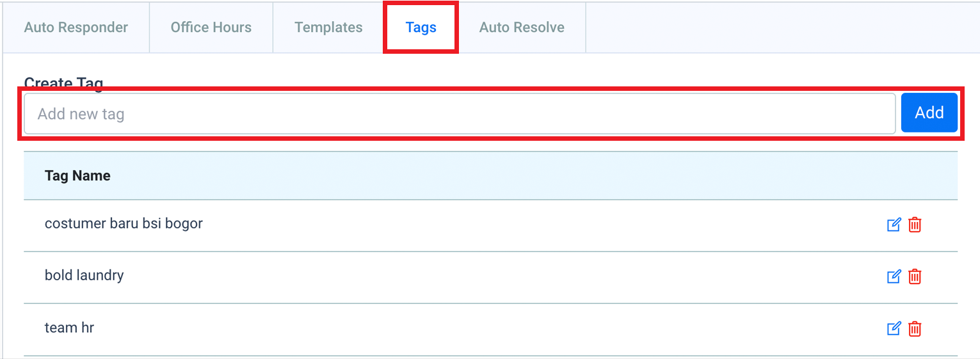The width and height of the screenshot is (980, 359).
Task: Edit the 'costumer baru bsi bogor' tag
Action: 894,225
